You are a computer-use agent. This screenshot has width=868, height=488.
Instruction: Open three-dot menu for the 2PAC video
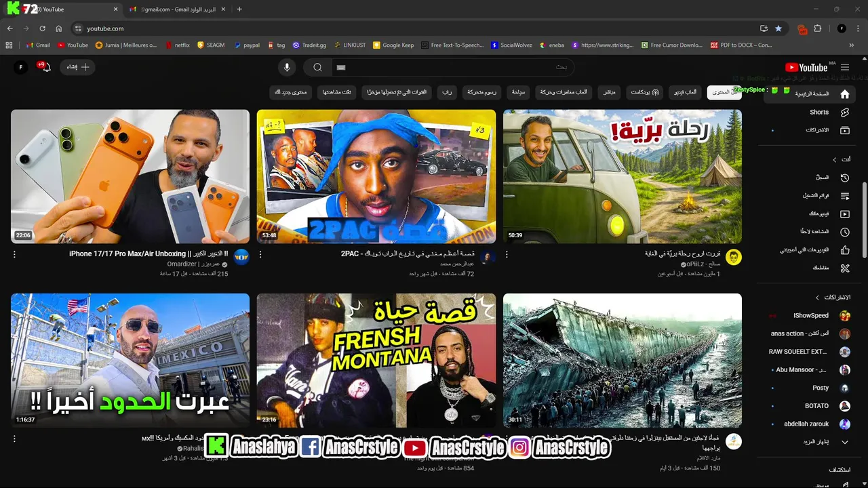click(260, 255)
